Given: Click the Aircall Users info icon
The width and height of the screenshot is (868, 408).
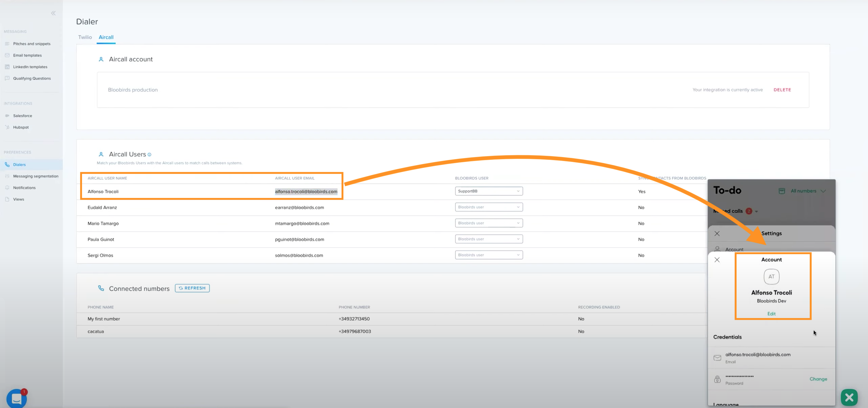Looking at the screenshot, I should pyautogui.click(x=149, y=155).
